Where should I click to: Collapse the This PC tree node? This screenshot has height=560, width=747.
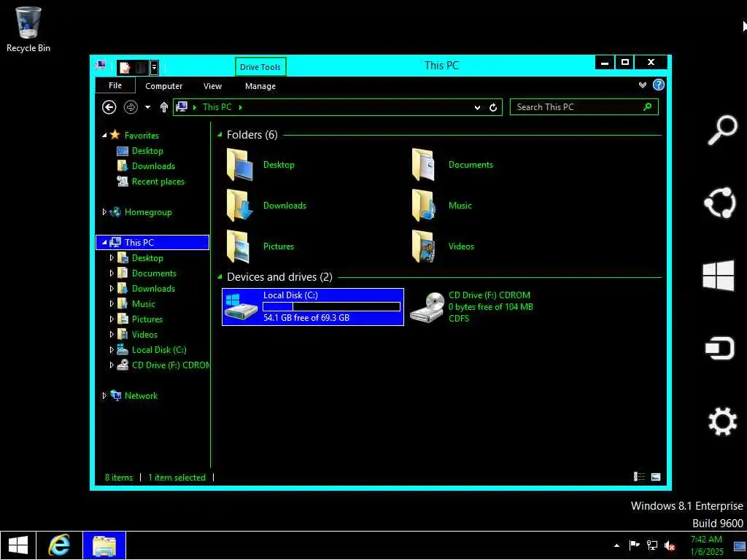pyautogui.click(x=104, y=242)
